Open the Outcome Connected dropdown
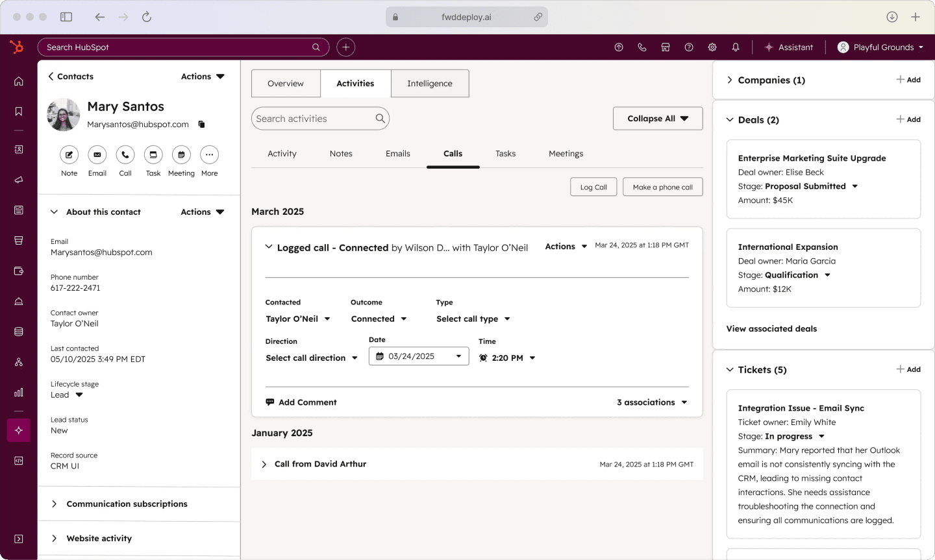The image size is (935, 560). pos(379,319)
